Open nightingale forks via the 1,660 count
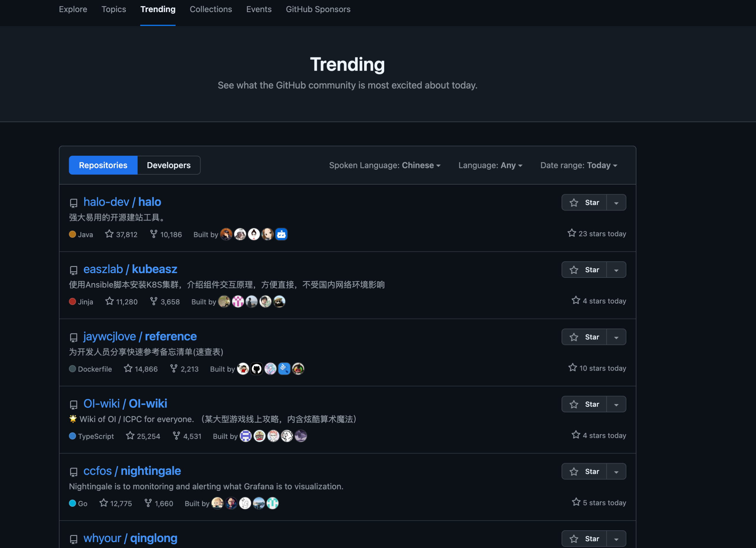Screen dimensions: 756x548 [159, 503]
